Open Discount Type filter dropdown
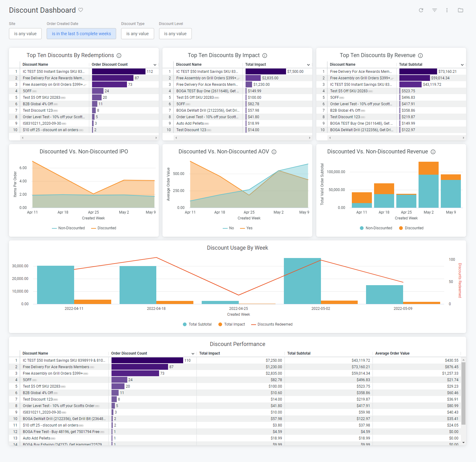 coord(137,34)
